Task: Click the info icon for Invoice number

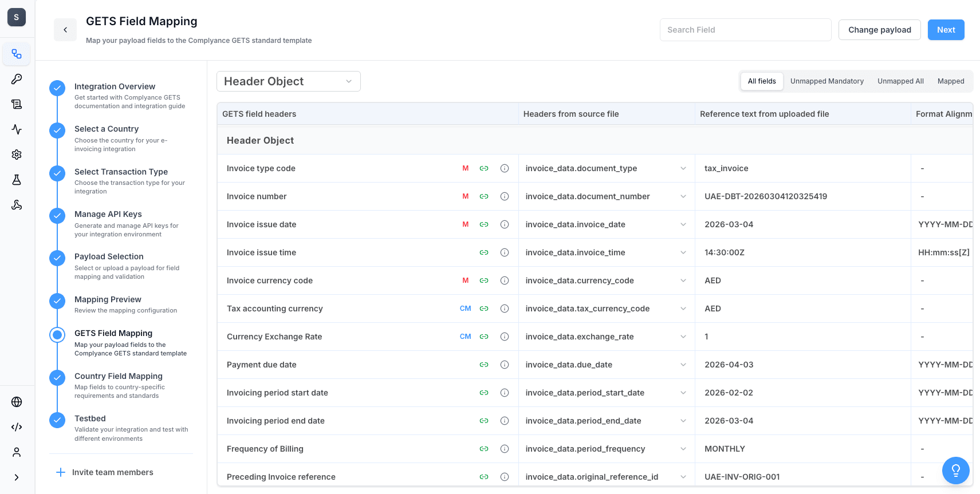Action: tap(505, 196)
